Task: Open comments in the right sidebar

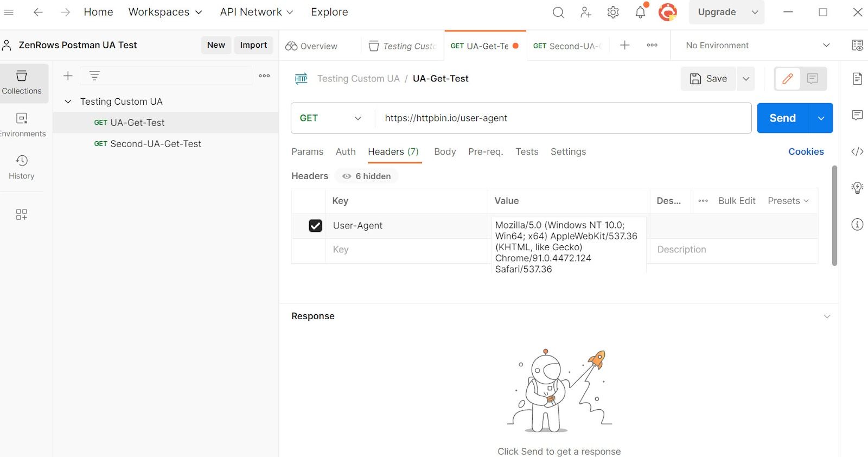Action: click(857, 115)
